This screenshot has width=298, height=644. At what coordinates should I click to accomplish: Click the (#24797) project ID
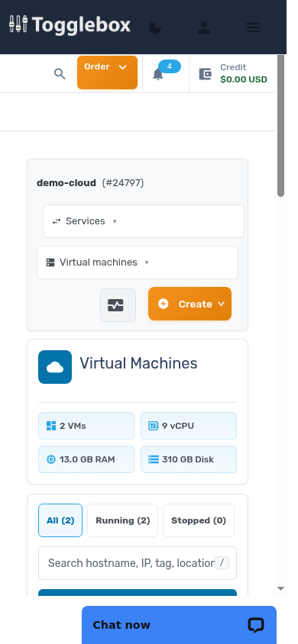(123, 183)
